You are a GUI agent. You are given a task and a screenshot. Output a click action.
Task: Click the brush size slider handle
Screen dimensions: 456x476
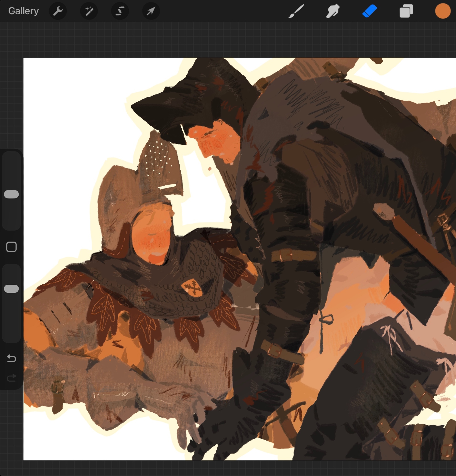11,194
